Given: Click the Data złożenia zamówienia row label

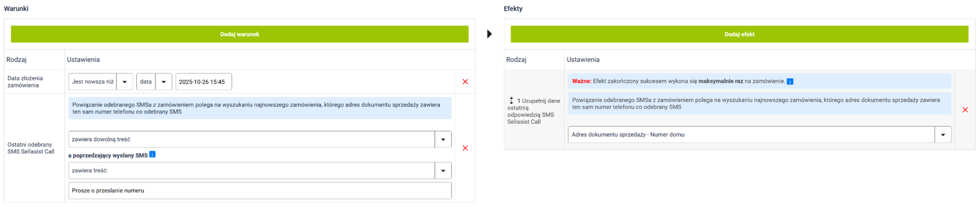Looking at the screenshot, I should click(x=25, y=82).
